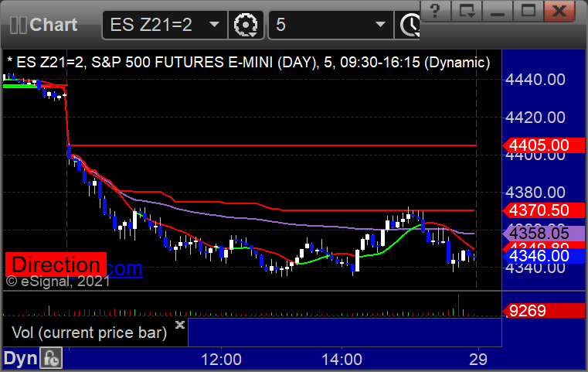Click the Dyn label at bottom left

tap(21, 359)
